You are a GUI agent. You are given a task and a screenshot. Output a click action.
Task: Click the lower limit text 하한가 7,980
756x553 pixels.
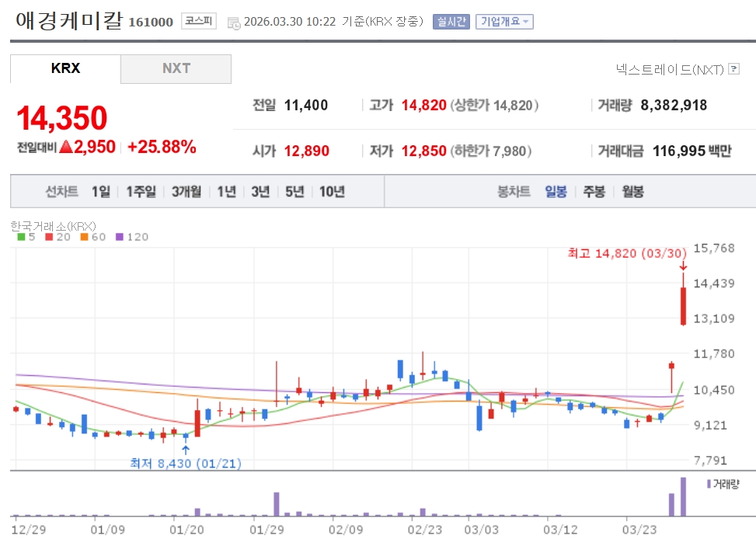(x=491, y=151)
